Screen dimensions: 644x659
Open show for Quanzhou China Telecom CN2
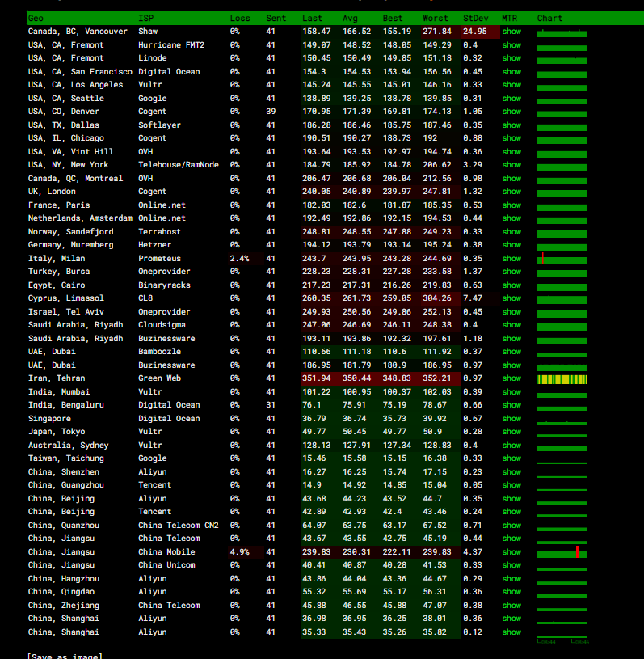511,526
